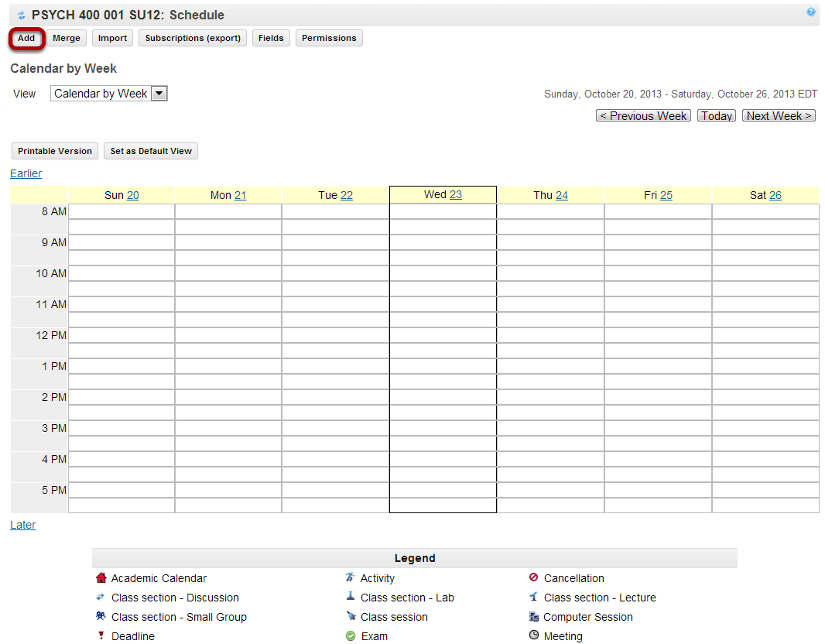825x644 pixels.
Task: Click the 'Exam' legend text
Action: (x=375, y=636)
